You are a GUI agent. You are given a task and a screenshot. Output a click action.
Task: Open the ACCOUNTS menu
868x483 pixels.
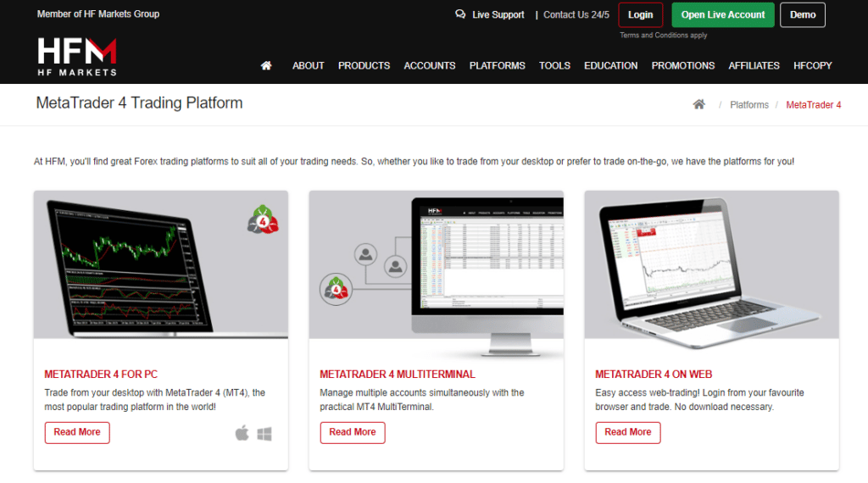click(x=430, y=66)
